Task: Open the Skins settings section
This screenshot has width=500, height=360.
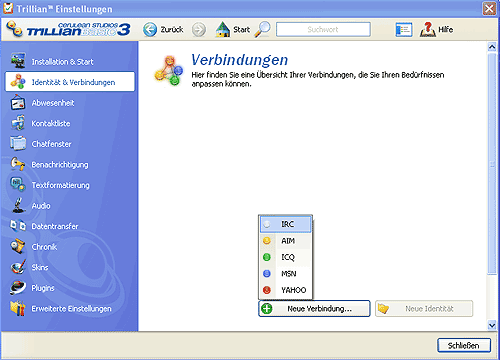Action: tap(70, 267)
